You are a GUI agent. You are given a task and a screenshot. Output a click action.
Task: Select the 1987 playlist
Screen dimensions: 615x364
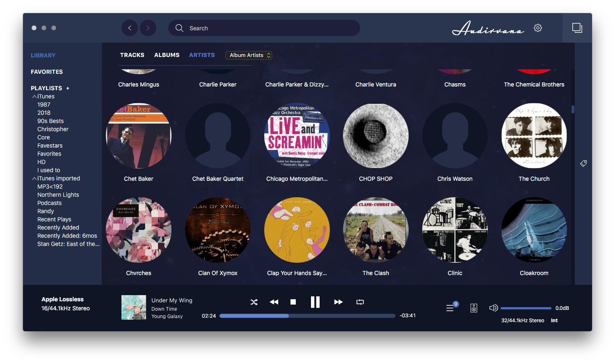(44, 105)
